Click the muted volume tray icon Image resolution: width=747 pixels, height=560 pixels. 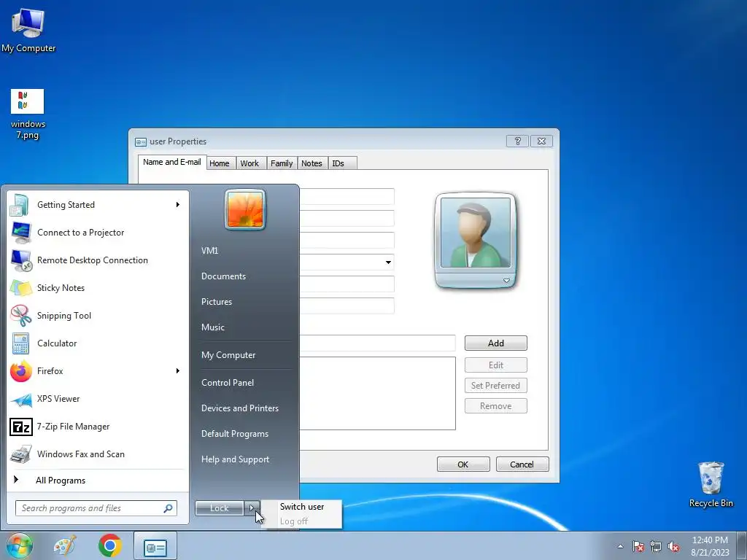tap(673, 546)
